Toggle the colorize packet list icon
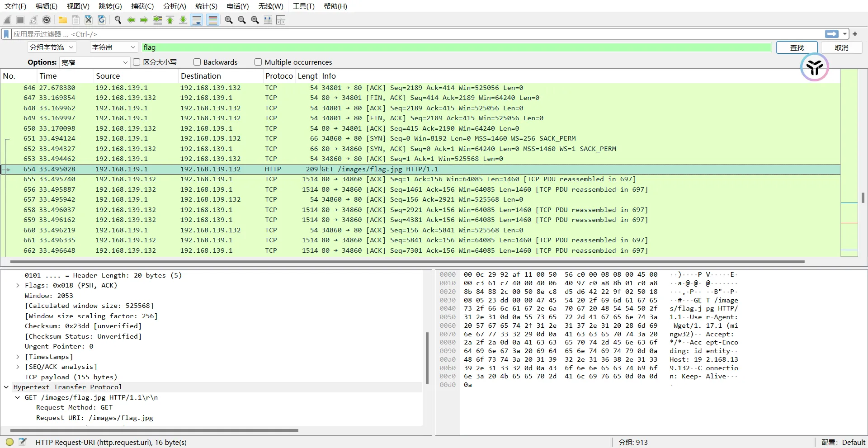Image resolution: width=868 pixels, height=448 pixels. click(212, 20)
